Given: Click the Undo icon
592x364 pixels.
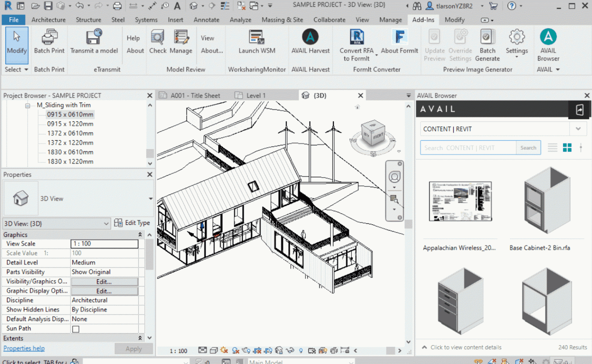Looking at the screenshot, I should pos(79,6).
